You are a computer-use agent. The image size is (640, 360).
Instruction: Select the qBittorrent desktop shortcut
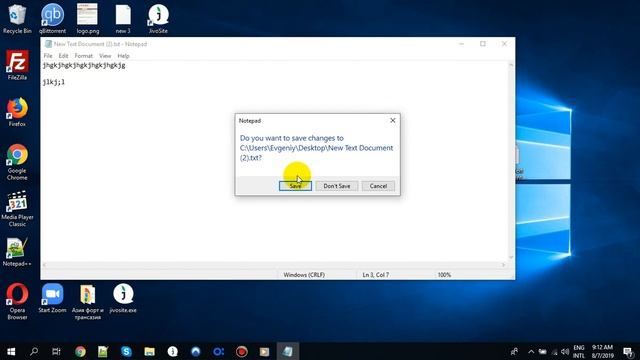pos(53,19)
